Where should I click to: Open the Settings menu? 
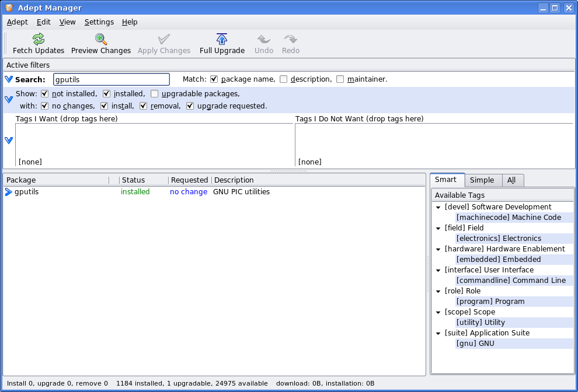(99, 22)
